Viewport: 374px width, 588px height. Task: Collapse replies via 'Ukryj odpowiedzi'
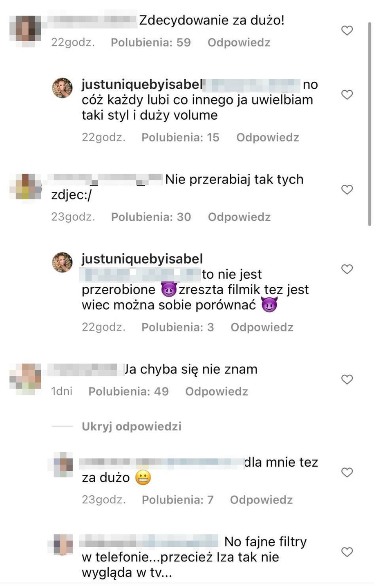(x=132, y=427)
